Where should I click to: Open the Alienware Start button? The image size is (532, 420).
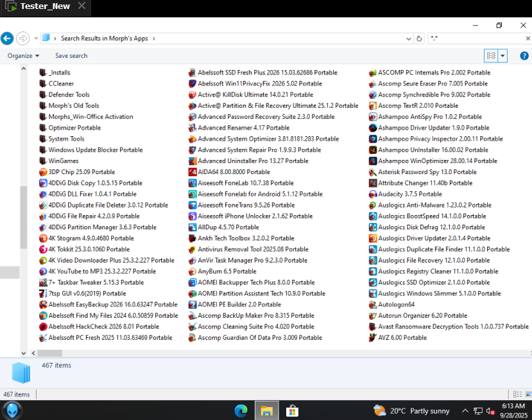(x=12, y=410)
